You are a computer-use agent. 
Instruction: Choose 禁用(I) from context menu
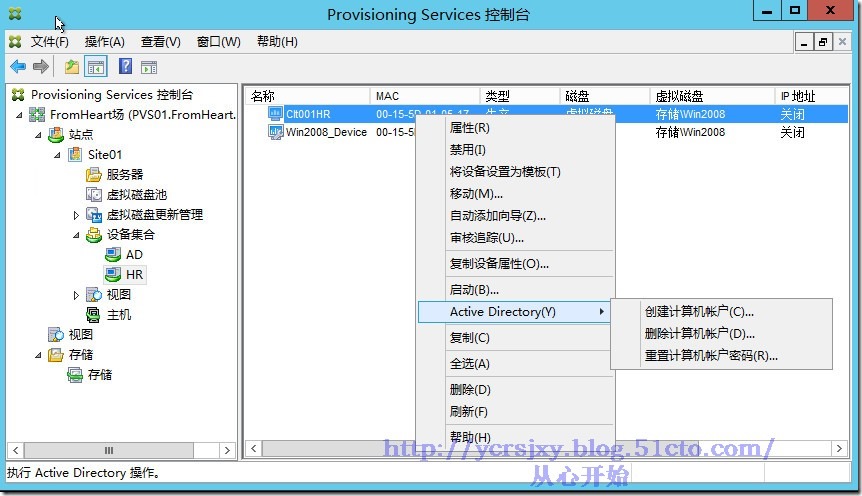515,150
